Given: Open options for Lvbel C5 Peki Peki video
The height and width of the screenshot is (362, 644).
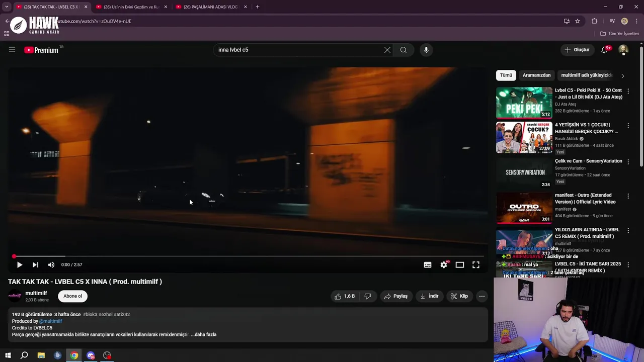Looking at the screenshot, I should click(x=628, y=92).
